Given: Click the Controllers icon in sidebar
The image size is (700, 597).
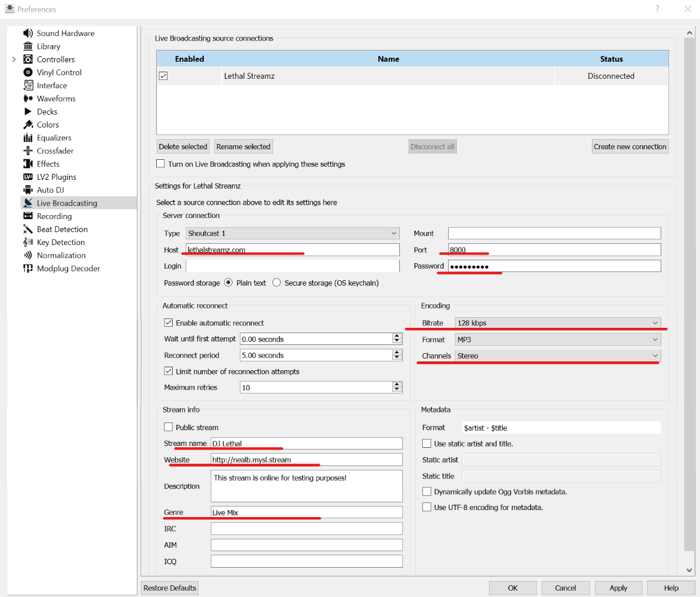Looking at the screenshot, I should click(x=28, y=59).
